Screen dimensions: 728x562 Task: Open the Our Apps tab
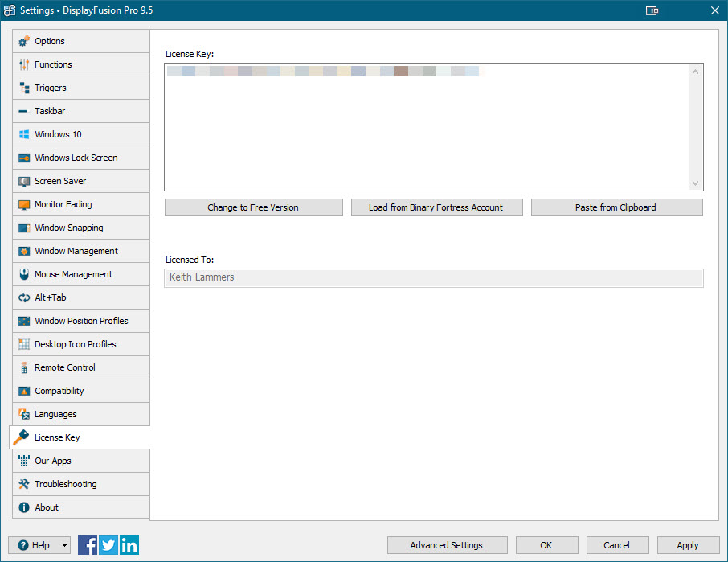pyautogui.click(x=81, y=461)
